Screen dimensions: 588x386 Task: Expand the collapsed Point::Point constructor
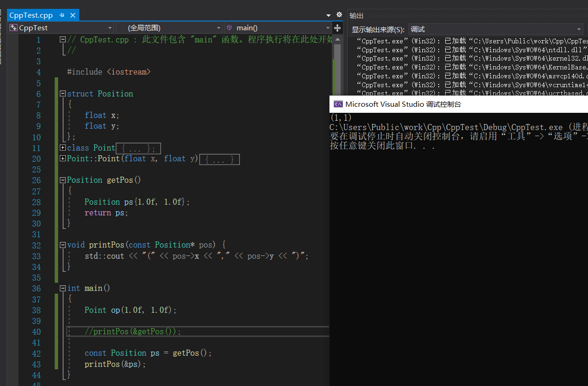pyautogui.click(x=63, y=159)
